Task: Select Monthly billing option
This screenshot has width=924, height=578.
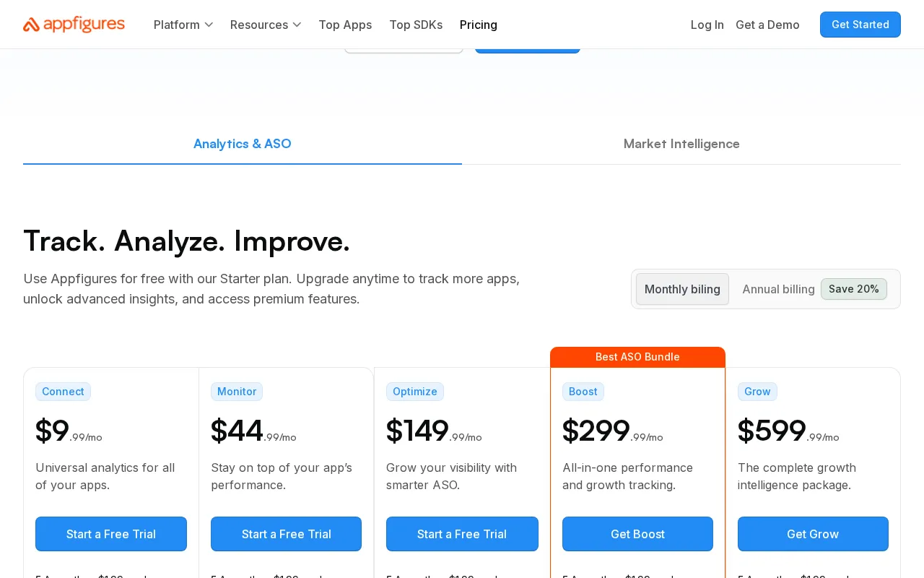Action: 682,289
